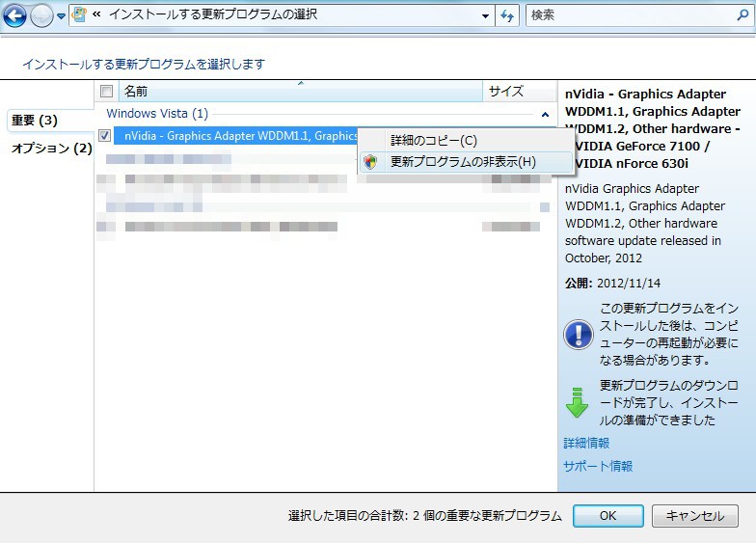Image resolution: width=756 pixels, height=543 pixels.
Task: Click the blue exclamation restart notice icon
Action: [x=579, y=334]
